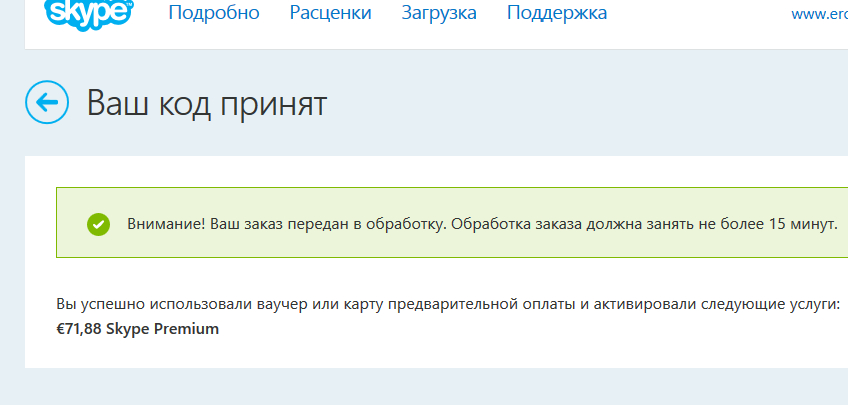Click the Skype logo
Image resolution: width=848 pixels, height=405 pixels.
coord(89,14)
